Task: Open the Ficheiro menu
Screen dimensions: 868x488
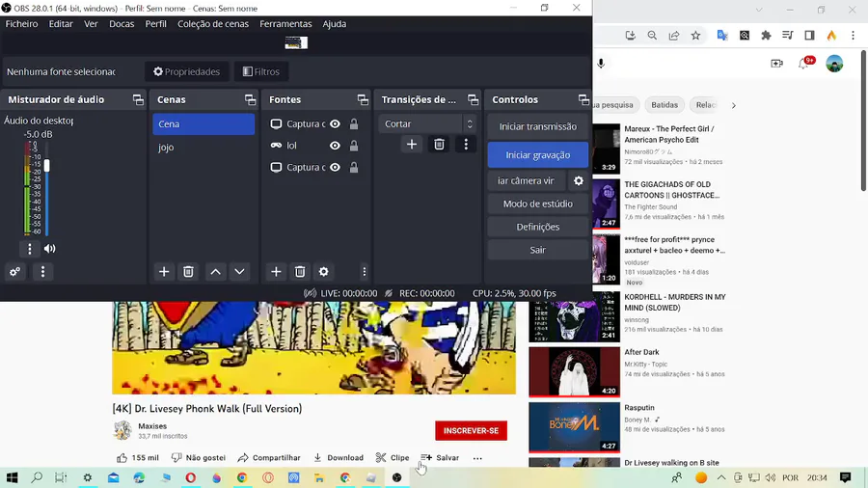Action: tap(21, 24)
